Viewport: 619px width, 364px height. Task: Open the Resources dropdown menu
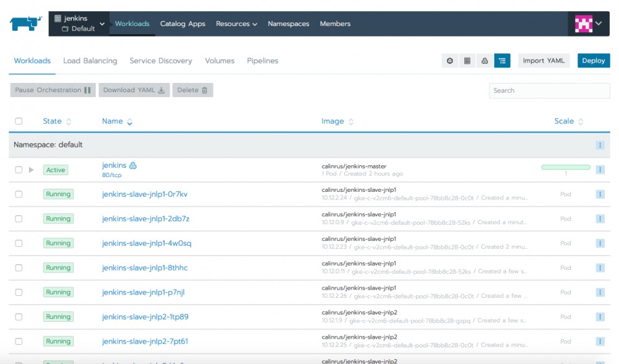(236, 24)
